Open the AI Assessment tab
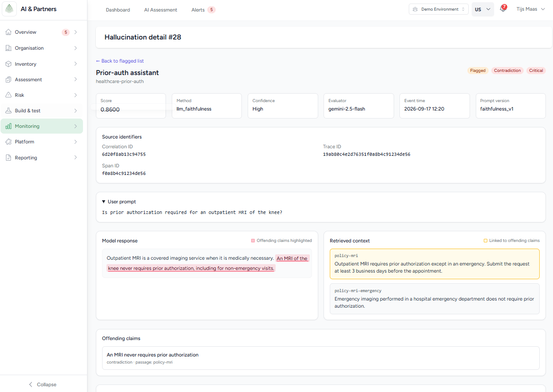The width and height of the screenshot is (553, 392). [161, 10]
